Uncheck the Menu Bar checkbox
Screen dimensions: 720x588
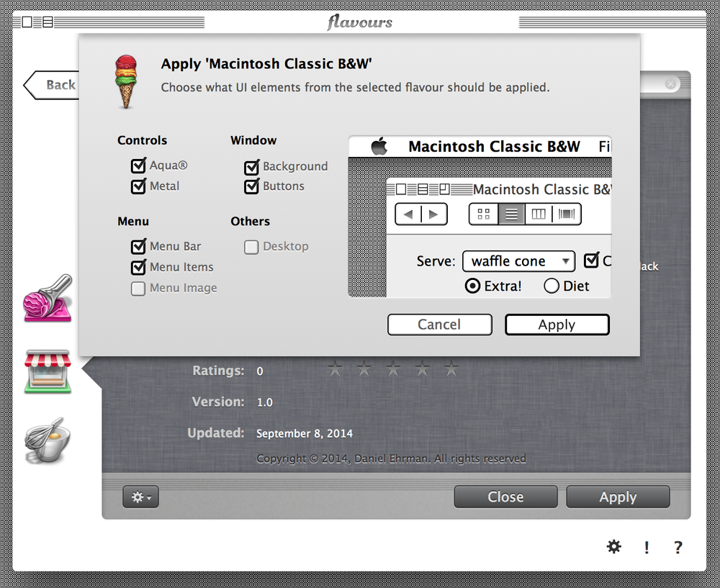[138, 246]
